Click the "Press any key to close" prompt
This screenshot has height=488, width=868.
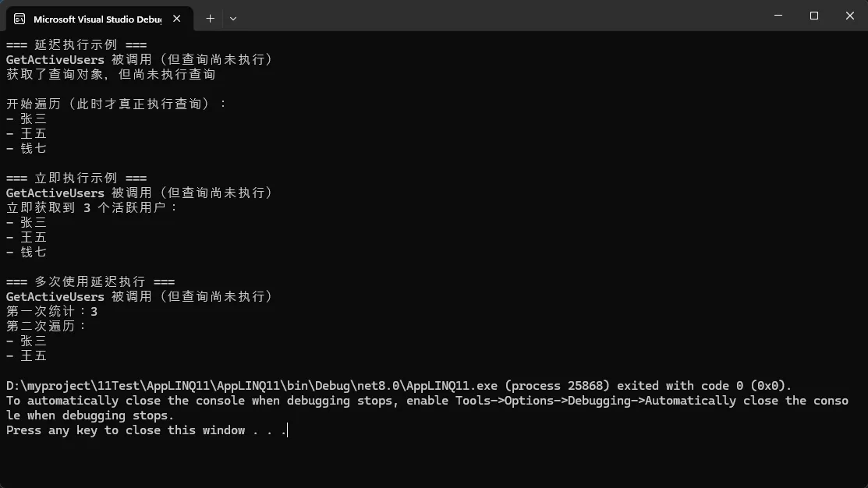[147, 430]
